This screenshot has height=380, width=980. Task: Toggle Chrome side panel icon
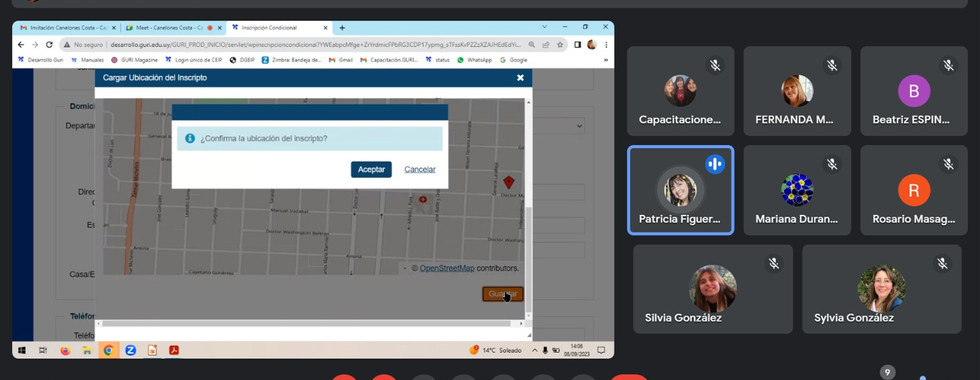[x=578, y=45]
